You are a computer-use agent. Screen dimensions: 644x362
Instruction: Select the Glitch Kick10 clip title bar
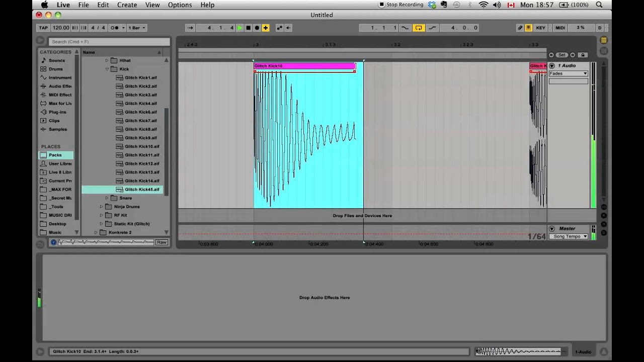tap(304, 66)
